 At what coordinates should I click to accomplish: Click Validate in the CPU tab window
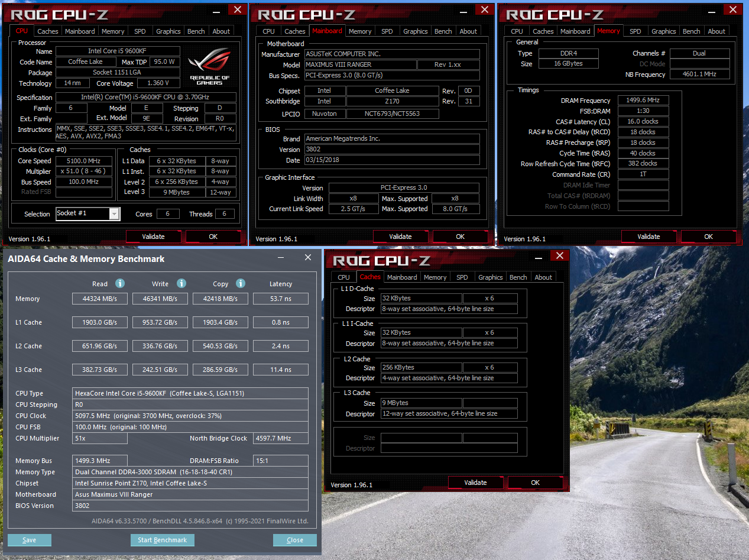click(154, 237)
